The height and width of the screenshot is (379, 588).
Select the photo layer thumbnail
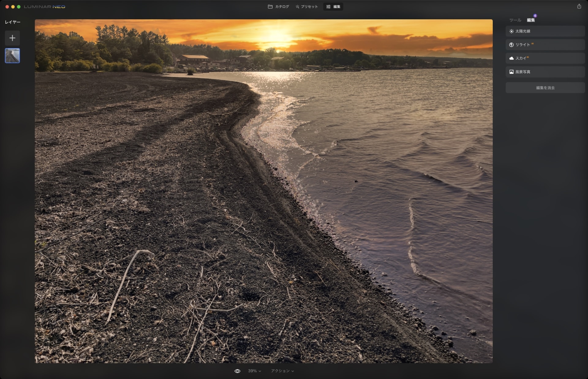click(x=12, y=56)
